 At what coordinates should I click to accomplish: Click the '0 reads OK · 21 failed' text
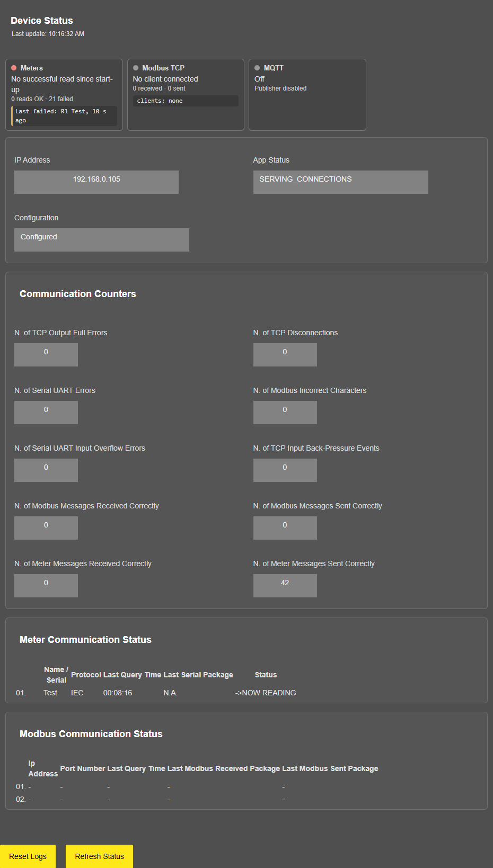point(42,99)
